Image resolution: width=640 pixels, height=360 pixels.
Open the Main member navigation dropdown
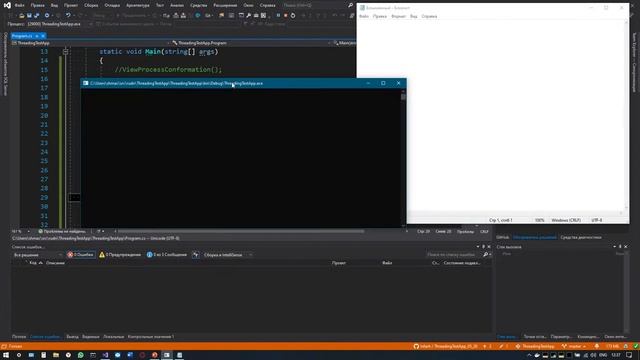tap(344, 43)
